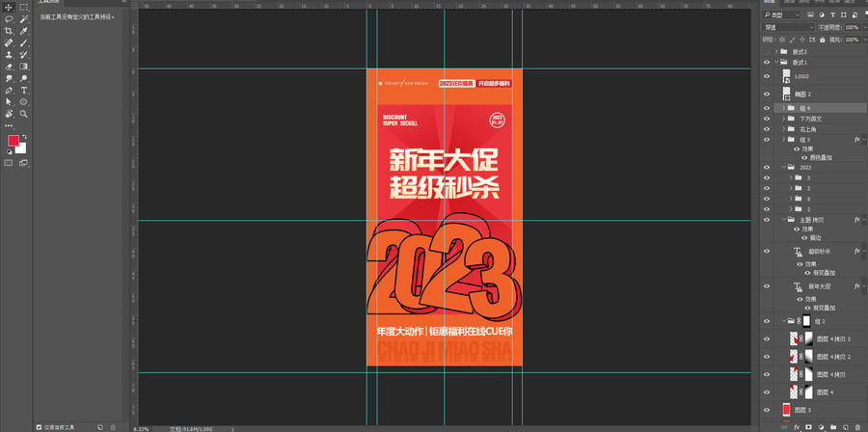The width and height of the screenshot is (868, 432).
Task: Click lock-all padlock icon in lock row
Action: 822,40
